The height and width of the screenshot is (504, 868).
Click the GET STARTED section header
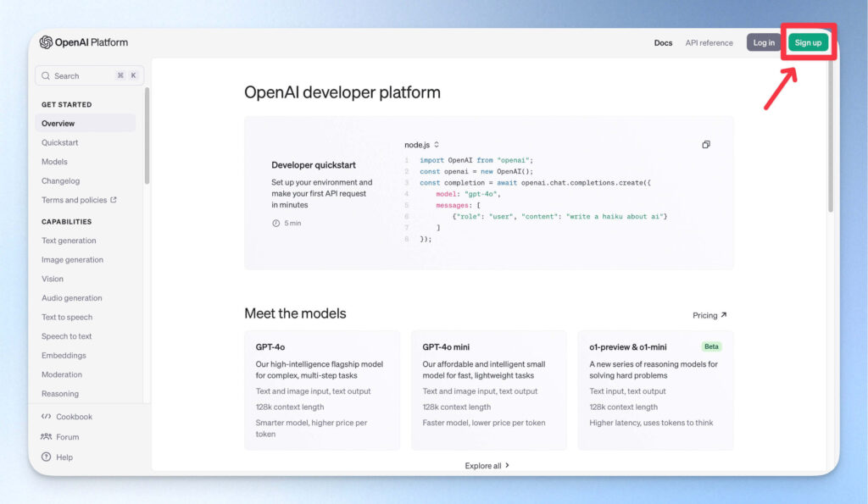66,104
